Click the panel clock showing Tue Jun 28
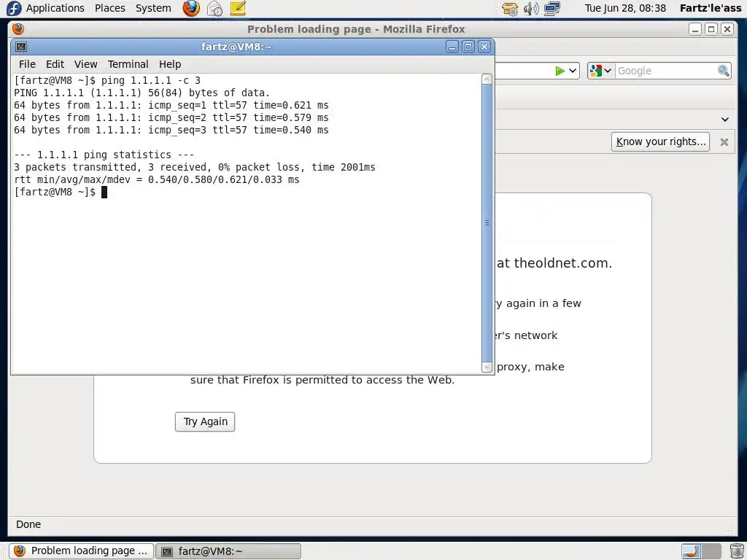The width and height of the screenshot is (747, 560). (625, 8)
